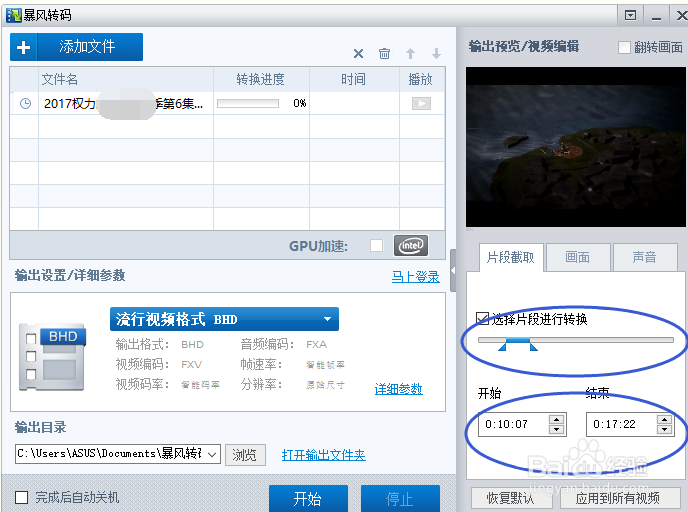Click the Intel GPU badge icon
Viewport: 688px width, 512px height.
pos(411,245)
